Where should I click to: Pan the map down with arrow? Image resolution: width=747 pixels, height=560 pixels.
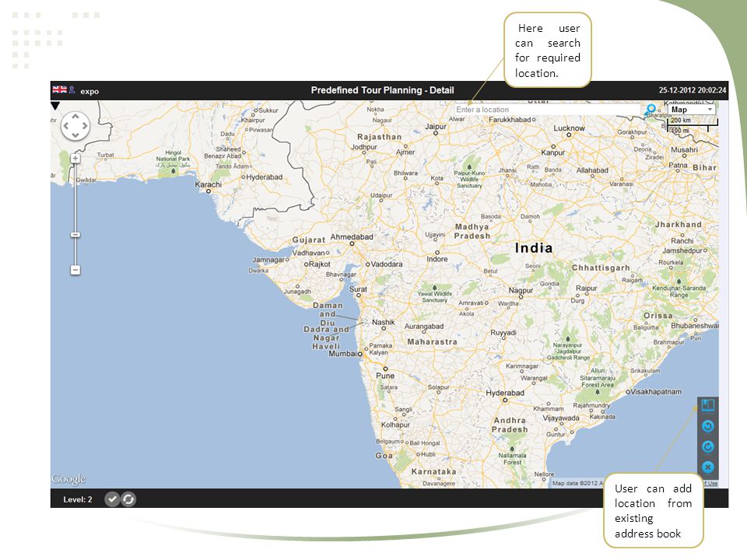pos(75,135)
